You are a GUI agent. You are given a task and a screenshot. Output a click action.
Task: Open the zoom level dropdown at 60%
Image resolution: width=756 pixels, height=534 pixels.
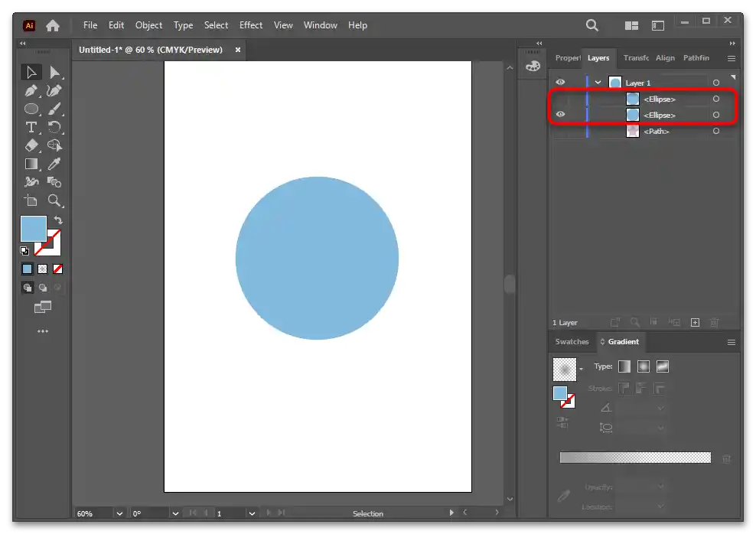(x=119, y=513)
